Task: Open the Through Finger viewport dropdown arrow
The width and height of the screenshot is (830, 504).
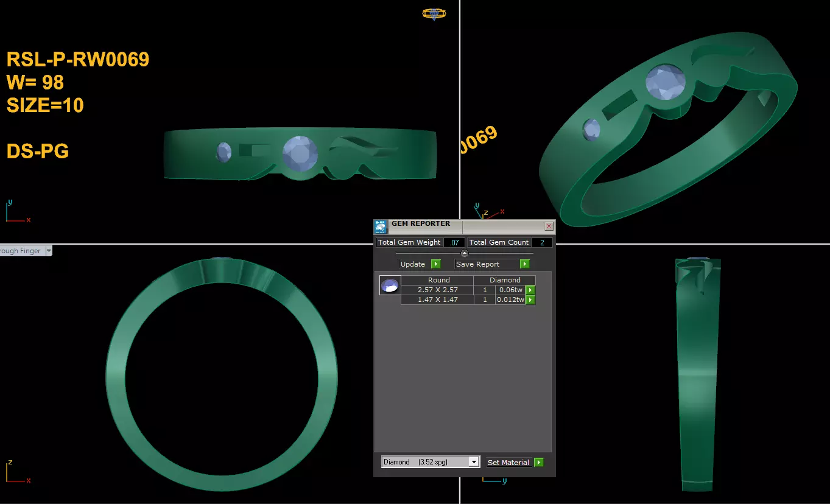Action: [x=48, y=251]
